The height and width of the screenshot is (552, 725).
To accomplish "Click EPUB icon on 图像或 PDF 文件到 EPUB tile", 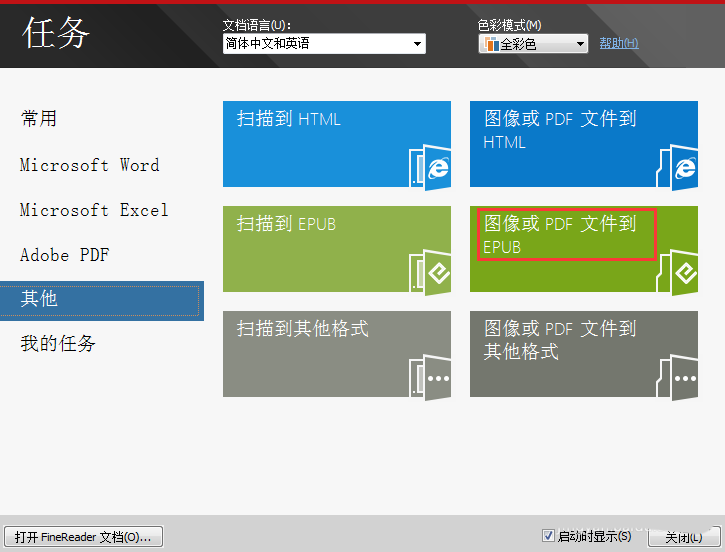I will point(684,272).
